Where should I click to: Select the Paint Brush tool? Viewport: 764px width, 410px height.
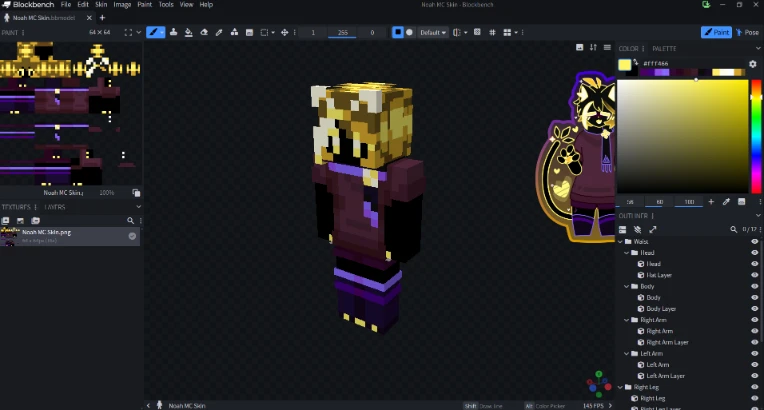click(153, 33)
